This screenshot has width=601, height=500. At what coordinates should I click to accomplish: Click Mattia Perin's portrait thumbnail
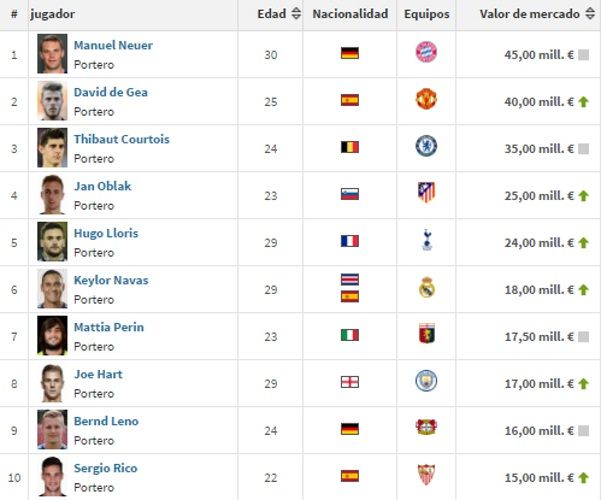coord(52,335)
